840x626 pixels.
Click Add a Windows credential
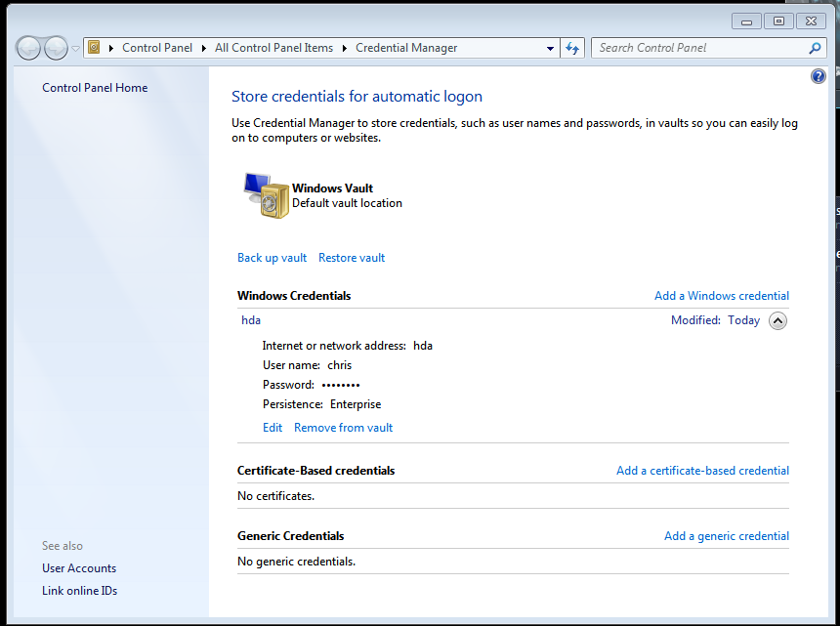pyautogui.click(x=722, y=296)
